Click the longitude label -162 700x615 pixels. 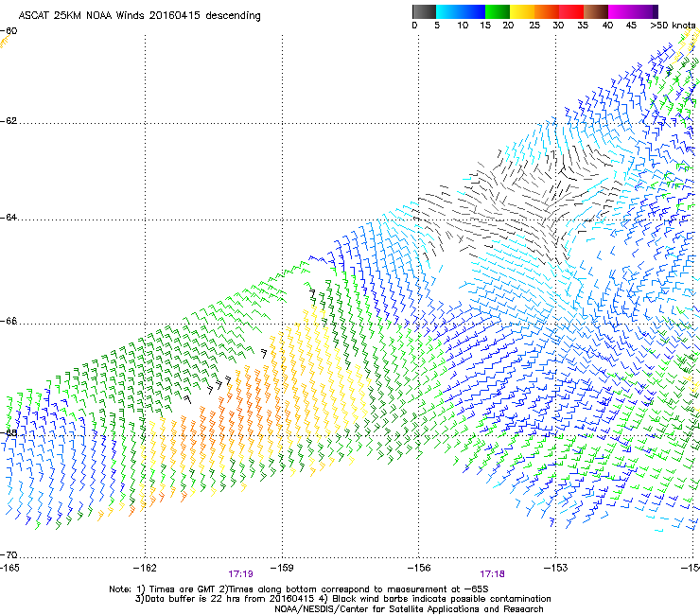click(x=145, y=568)
